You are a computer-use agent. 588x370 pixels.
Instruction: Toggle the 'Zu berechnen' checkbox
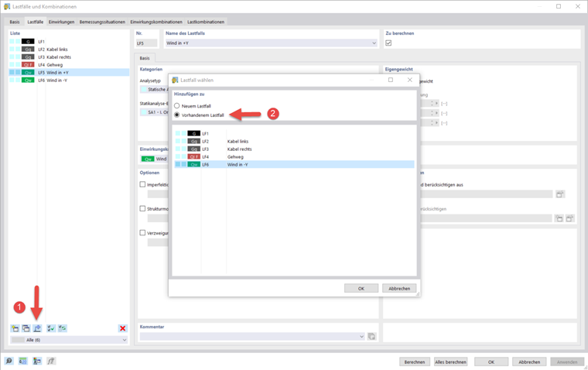pyautogui.click(x=388, y=43)
